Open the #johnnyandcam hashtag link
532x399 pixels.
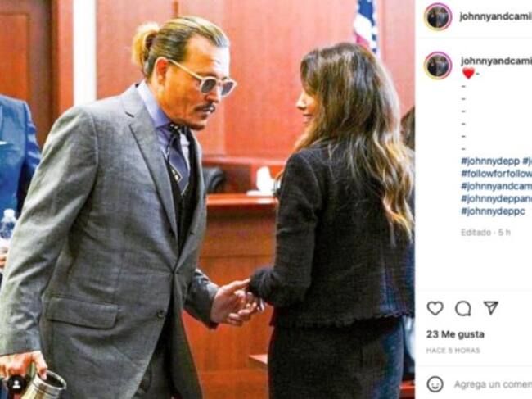[495, 186]
